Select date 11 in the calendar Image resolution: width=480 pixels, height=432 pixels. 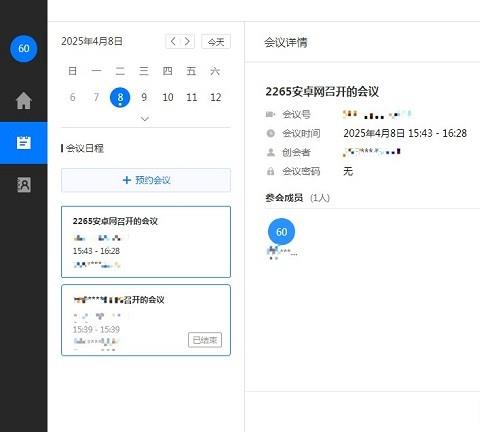(x=192, y=97)
